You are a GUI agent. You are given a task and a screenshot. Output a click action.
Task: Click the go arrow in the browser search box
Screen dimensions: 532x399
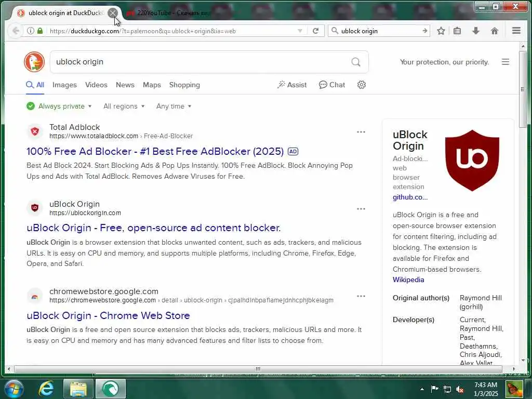point(425,31)
